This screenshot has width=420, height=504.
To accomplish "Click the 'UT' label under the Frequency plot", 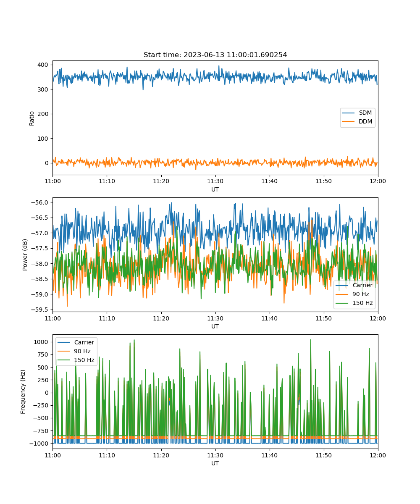I will [x=215, y=463].
